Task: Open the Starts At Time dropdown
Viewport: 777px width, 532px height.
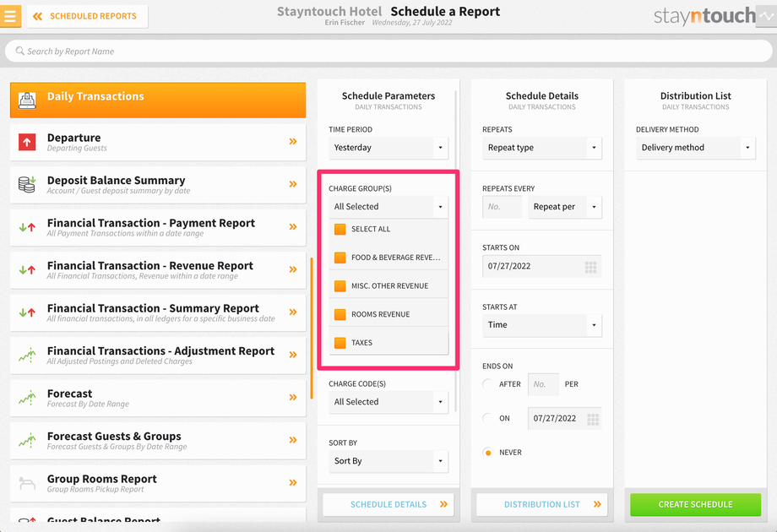Action: [542, 325]
